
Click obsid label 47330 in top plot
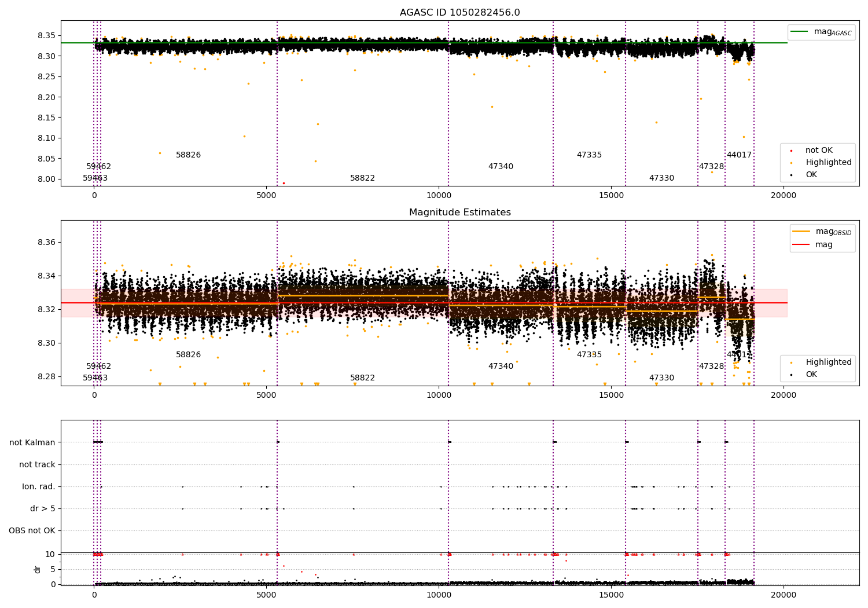(661, 178)
